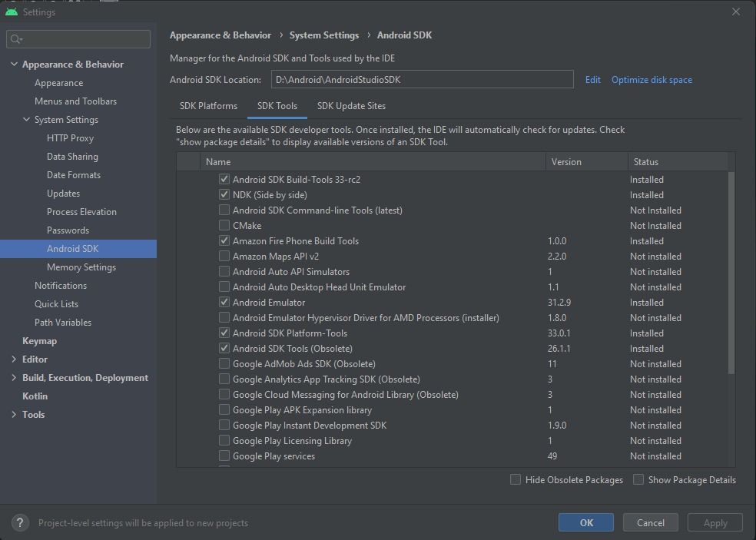Viewport: 756px width, 540px height.
Task: Toggle Show Package Details checkbox
Action: point(638,479)
